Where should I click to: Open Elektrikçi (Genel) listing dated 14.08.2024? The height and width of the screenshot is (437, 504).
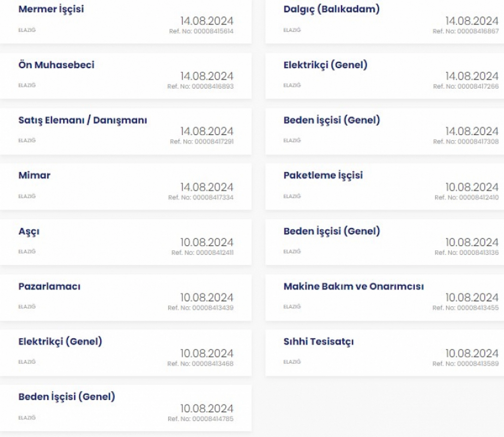(325, 65)
